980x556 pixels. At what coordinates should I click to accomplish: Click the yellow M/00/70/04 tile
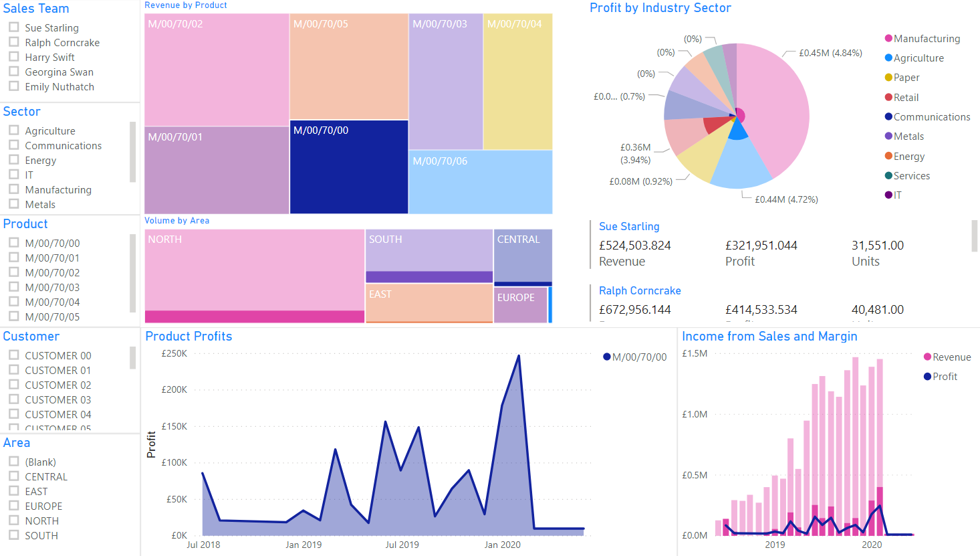518,82
